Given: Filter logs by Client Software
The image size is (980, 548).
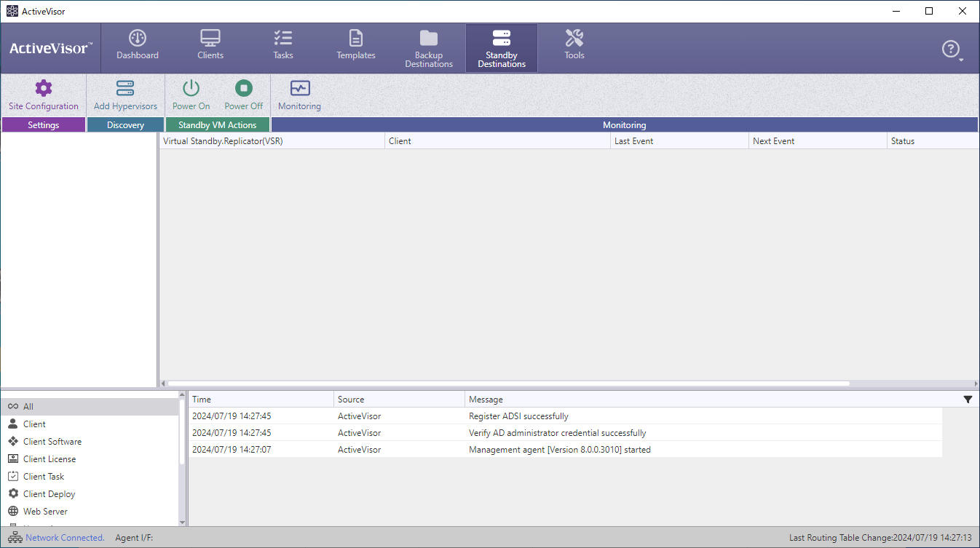Looking at the screenshot, I should click(90, 442).
